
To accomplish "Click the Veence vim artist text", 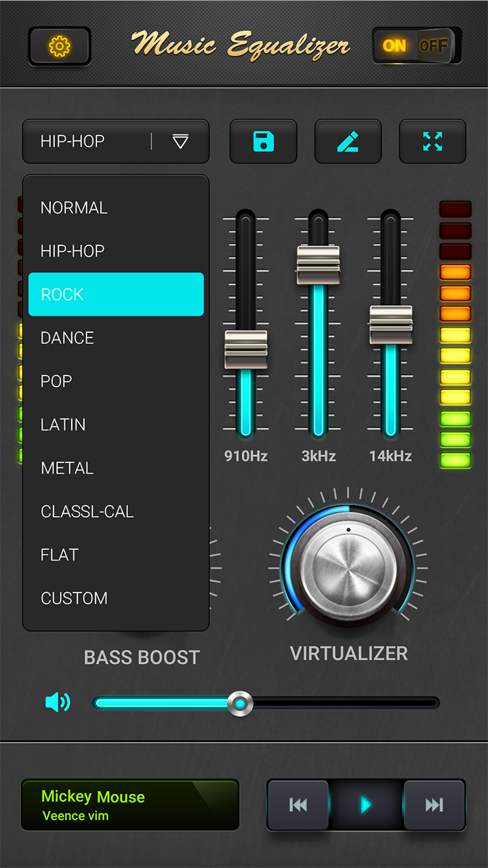I will 75,816.
